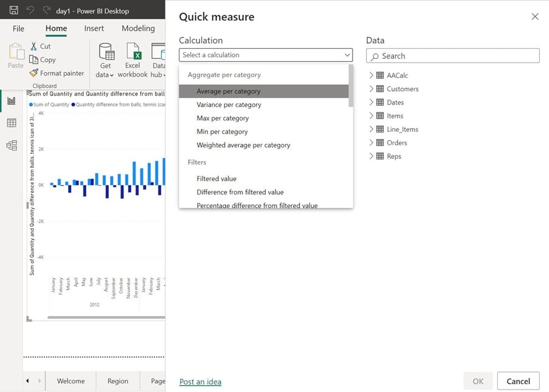The width and height of the screenshot is (549, 392).
Task: Switch to the Welcome page tab
Action: pos(71,381)
